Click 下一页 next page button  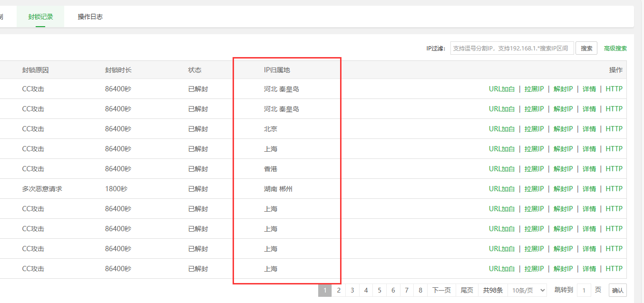coord(441,290)
